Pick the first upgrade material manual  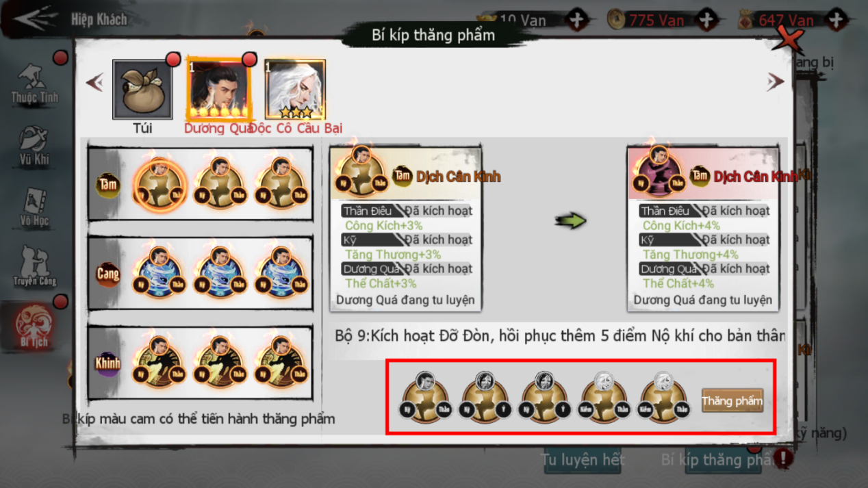click(x=425, y=397)
